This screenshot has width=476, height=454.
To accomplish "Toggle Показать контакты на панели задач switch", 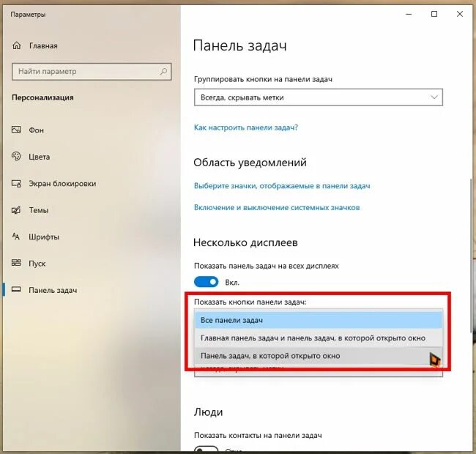I will [206, 450].
